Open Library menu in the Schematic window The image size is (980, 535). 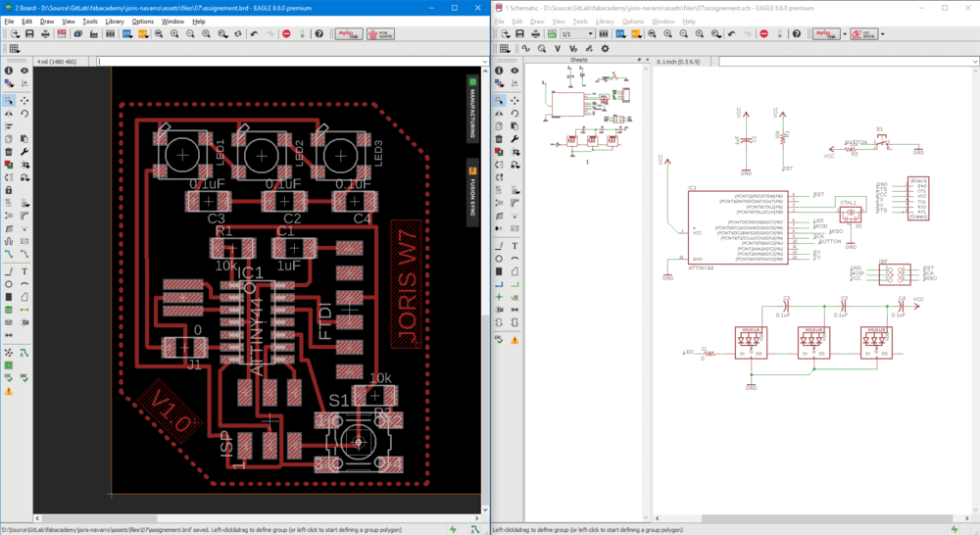tap(605, 21)
